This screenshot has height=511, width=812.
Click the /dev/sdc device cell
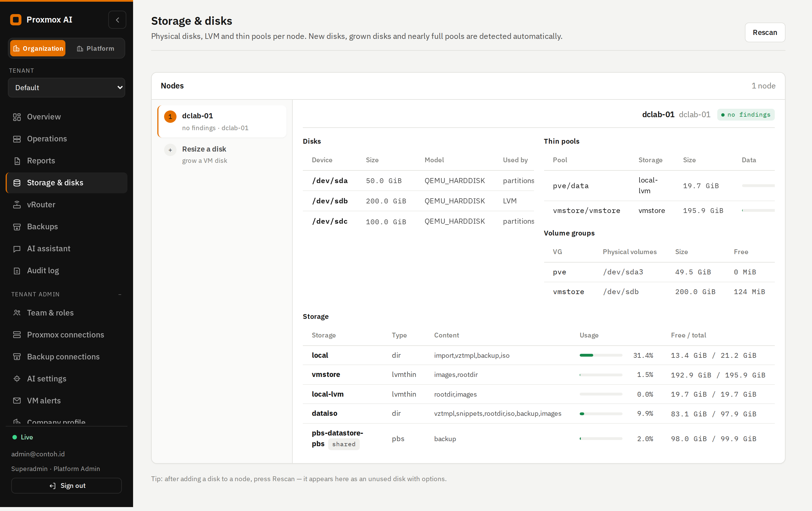(330, 221)
